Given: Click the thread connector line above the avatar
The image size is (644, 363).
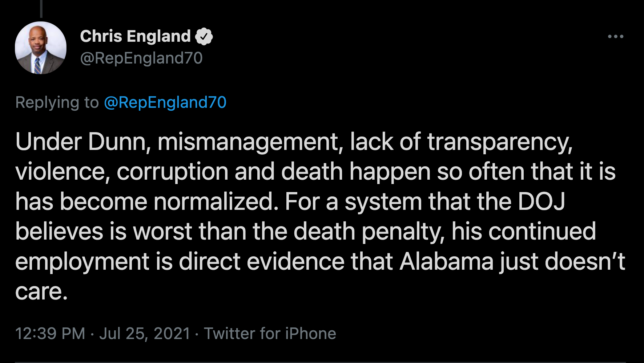Looking at the screenshot, I should (x=41, y=8).
